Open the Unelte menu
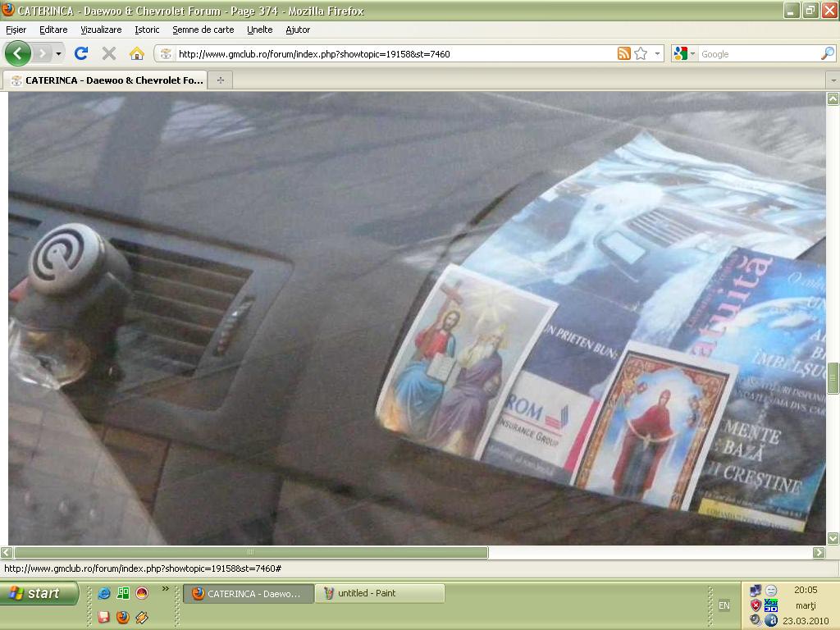 pos(259,30)
